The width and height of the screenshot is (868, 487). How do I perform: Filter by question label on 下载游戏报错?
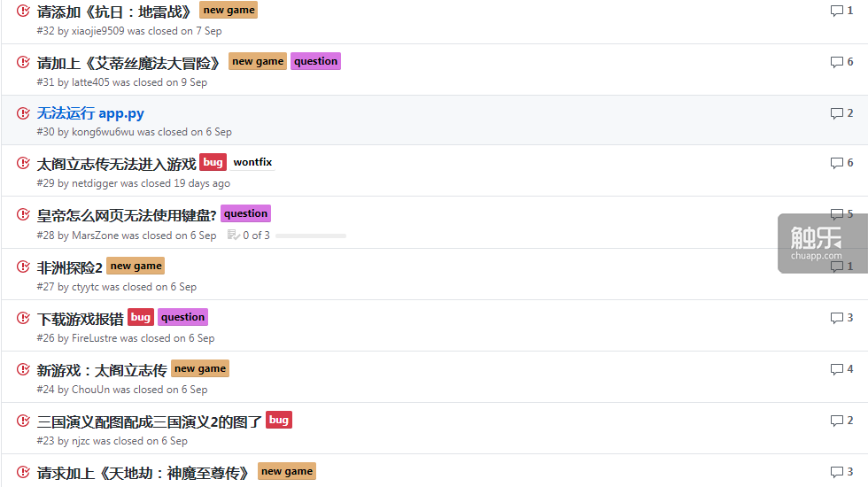(x=182, y=317)
